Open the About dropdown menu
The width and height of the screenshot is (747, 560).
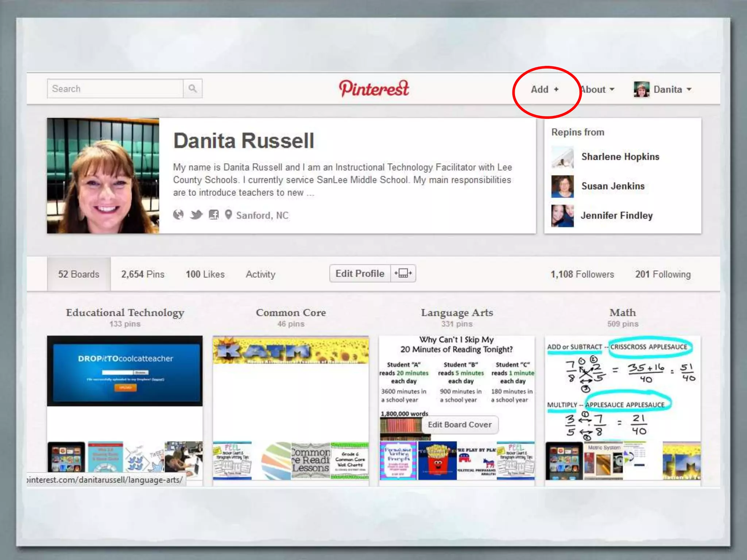(x=597, y=90)
